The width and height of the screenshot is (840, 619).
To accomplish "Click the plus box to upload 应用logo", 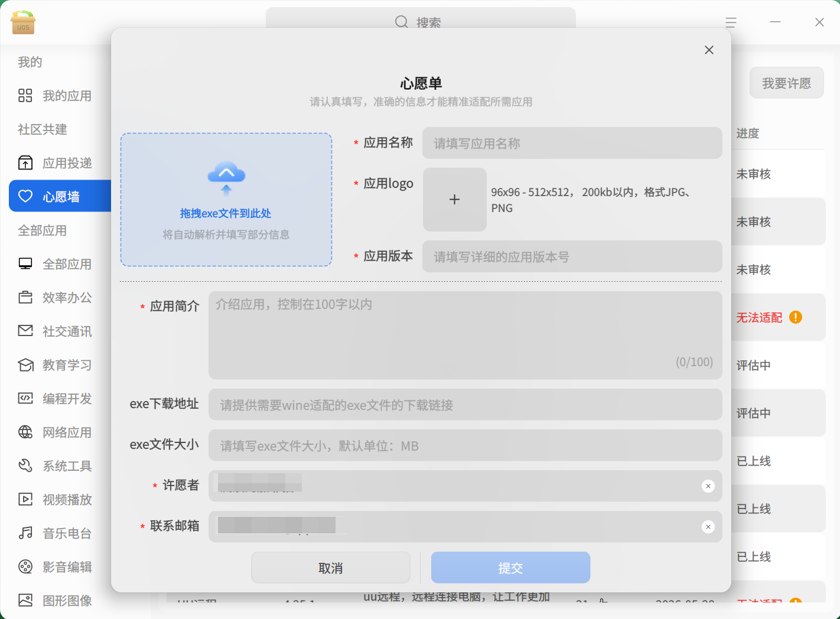I will [454, 200].
